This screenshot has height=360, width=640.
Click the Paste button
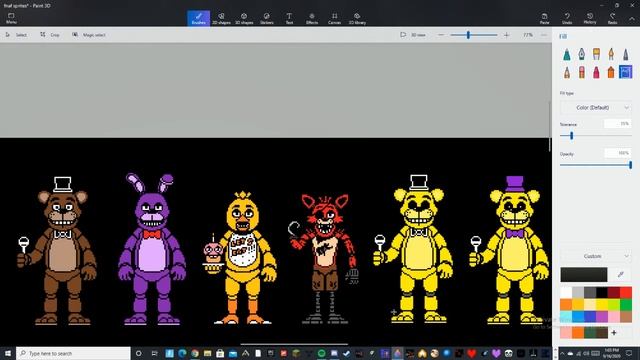click(544, 18)
